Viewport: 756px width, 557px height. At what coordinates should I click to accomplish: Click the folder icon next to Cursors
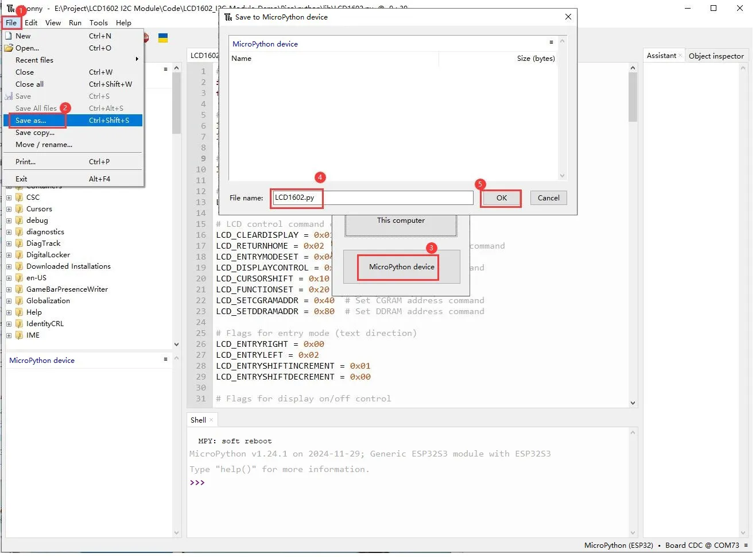(x=20, y=209)
